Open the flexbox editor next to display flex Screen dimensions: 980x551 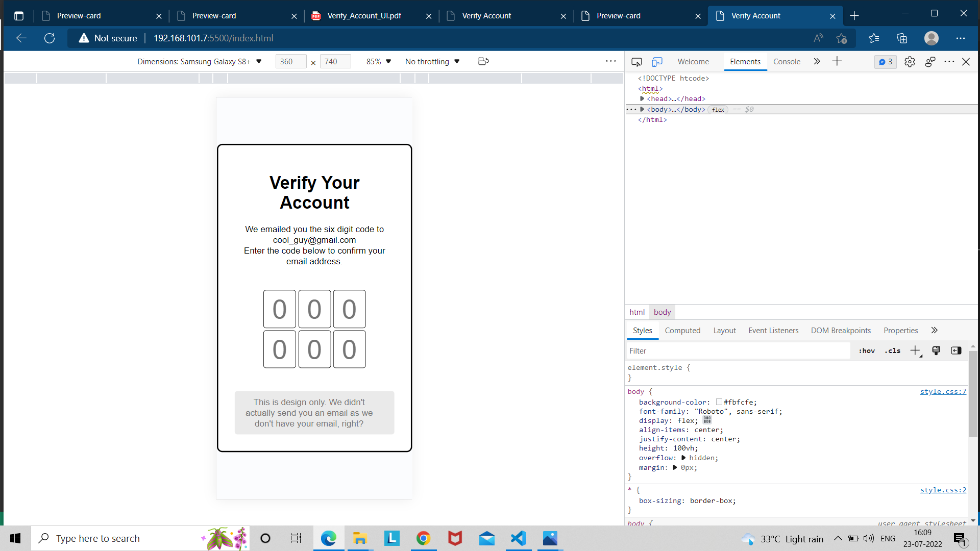tap(707, 420)
